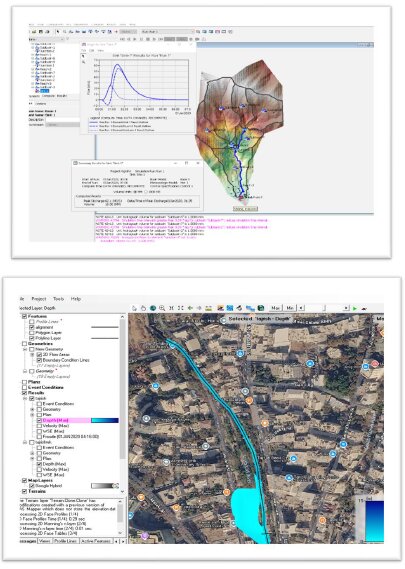
Task: Check the Froude layer checkbox
Action: pos(39,437)
